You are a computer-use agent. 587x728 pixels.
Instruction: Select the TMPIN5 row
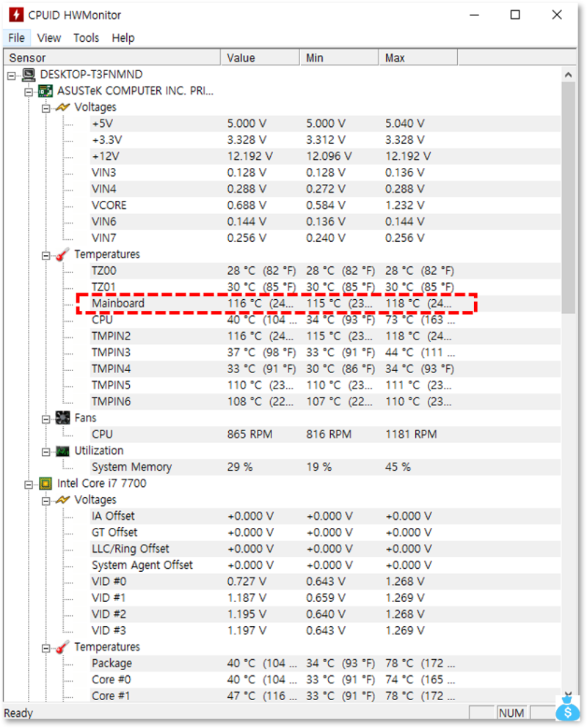coord(325,386)
